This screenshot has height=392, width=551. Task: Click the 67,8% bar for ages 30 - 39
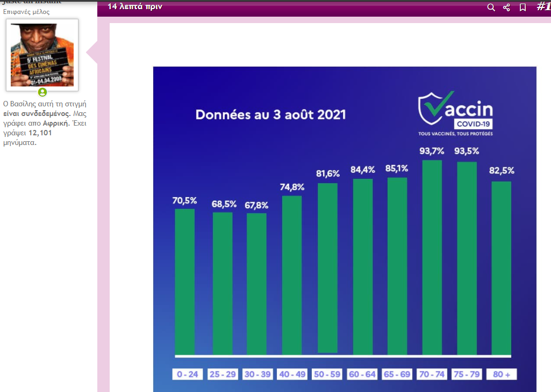point(256,285)
